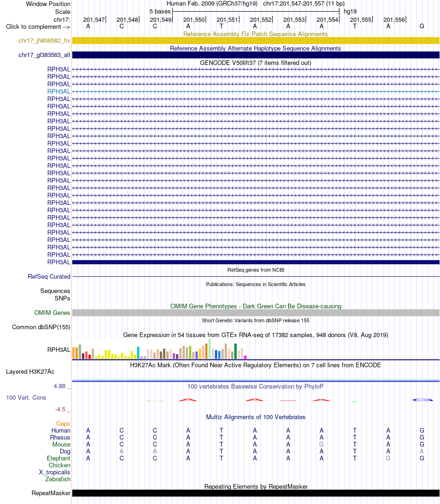Click the '5 bases' scale bar label
Image resolution: width=440 pixels, height=504 pixels.
tap(160, 12)
